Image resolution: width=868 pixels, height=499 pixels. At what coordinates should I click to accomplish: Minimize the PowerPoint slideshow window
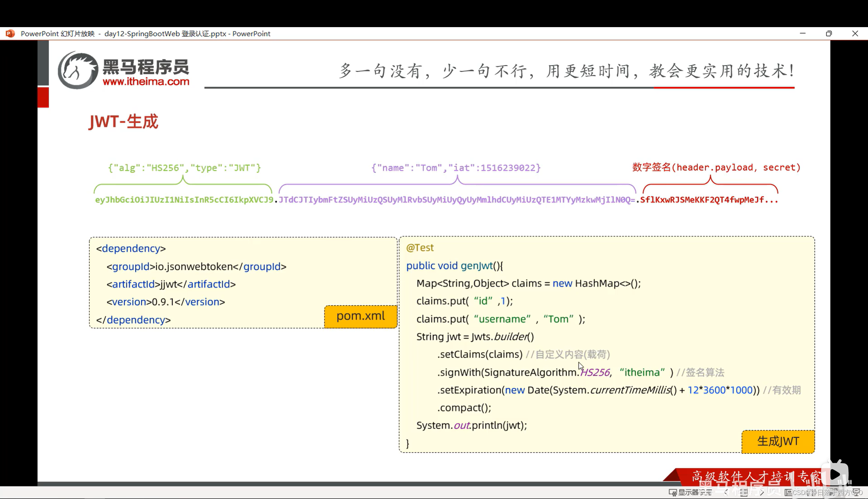coord(803,34)
